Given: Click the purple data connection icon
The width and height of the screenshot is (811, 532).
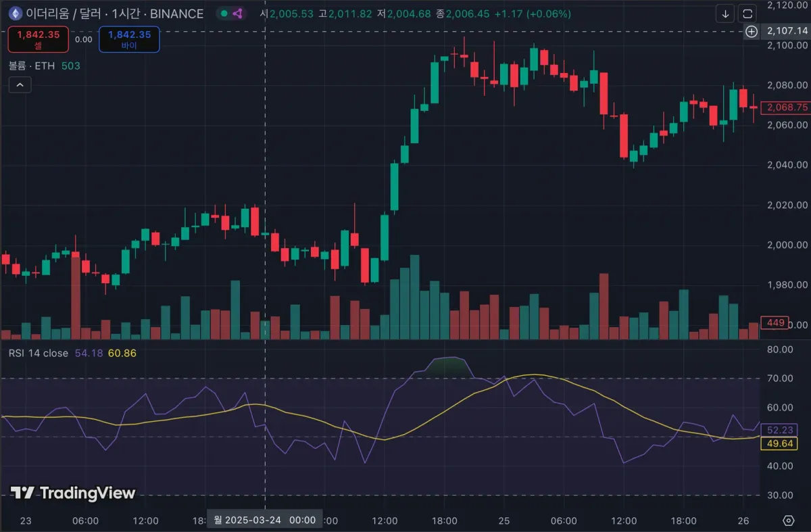Looking at the screenshot, I should (x=237, y=14).
